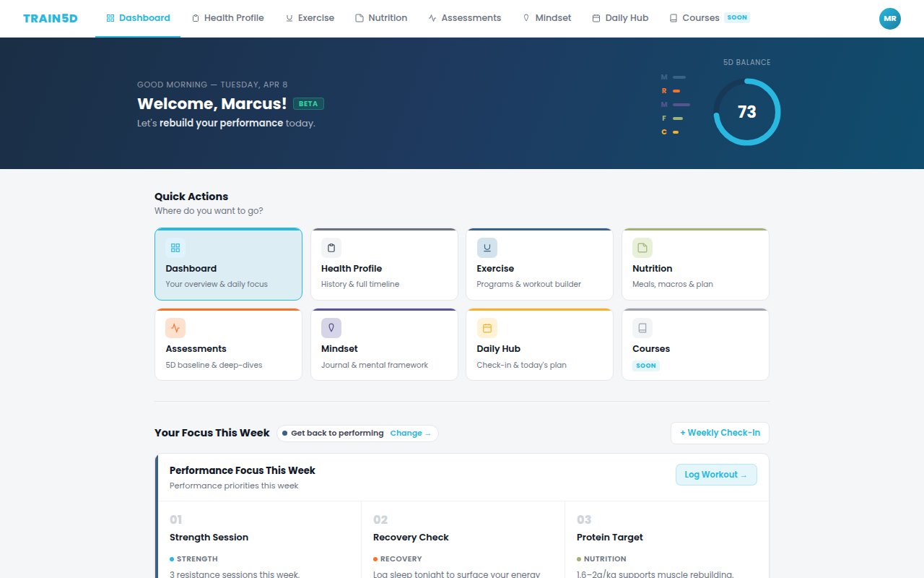
Task: Open Daily Hub in the navbar
Action: pyautogui.click(x=620, y=18)
